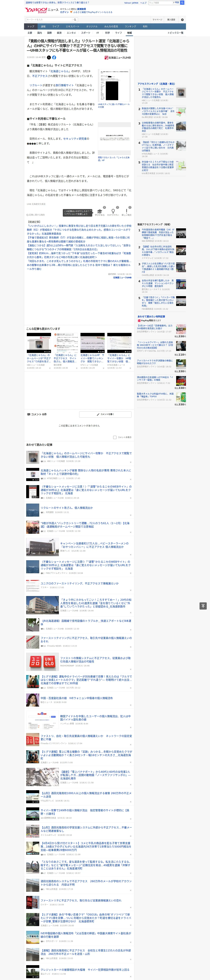Screen dimensions: 210x980
Task: Select the 速報 tab
Action: click(43, 27)
